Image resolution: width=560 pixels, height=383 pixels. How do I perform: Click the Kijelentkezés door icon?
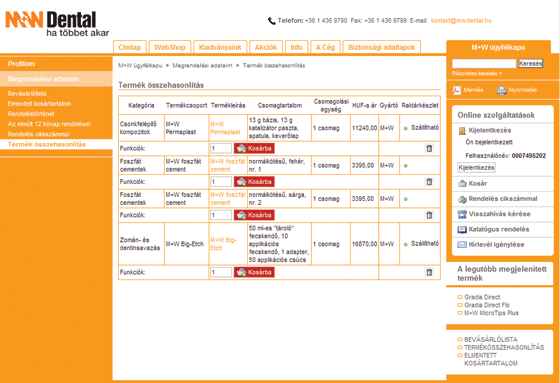462,131
